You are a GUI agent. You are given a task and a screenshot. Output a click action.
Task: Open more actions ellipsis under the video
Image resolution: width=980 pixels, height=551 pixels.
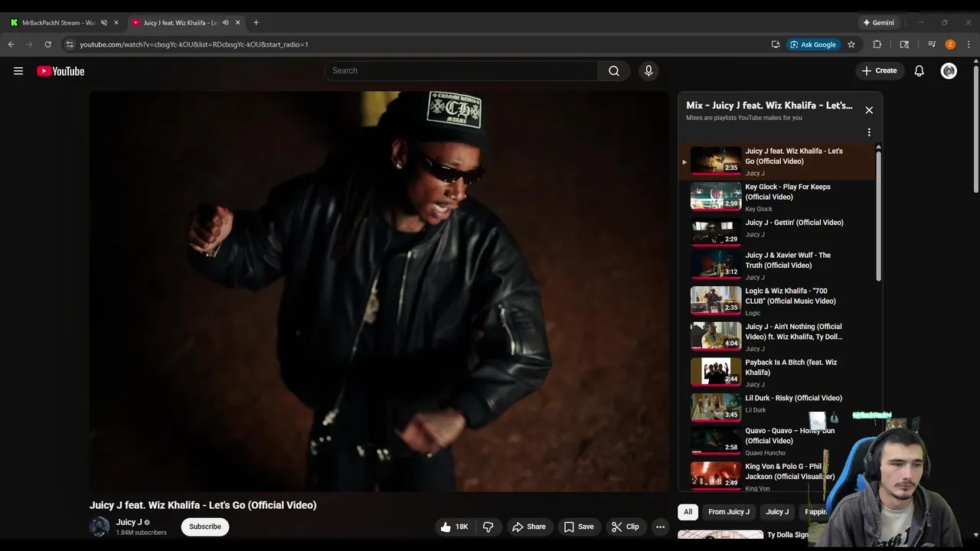pyautogui.click(x=660, y=527)
